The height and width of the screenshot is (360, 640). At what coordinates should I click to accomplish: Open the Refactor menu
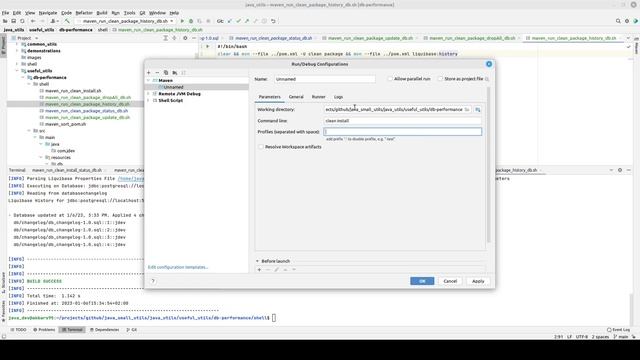[x=84, y=13]
